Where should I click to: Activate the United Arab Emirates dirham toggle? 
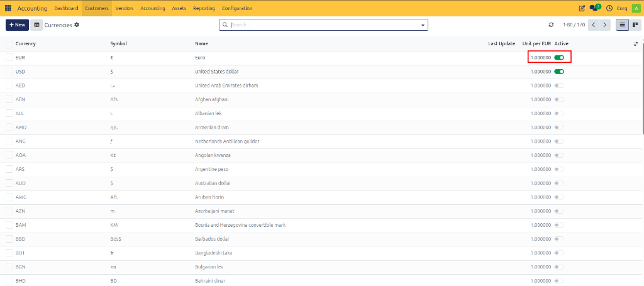coord(559,85)
